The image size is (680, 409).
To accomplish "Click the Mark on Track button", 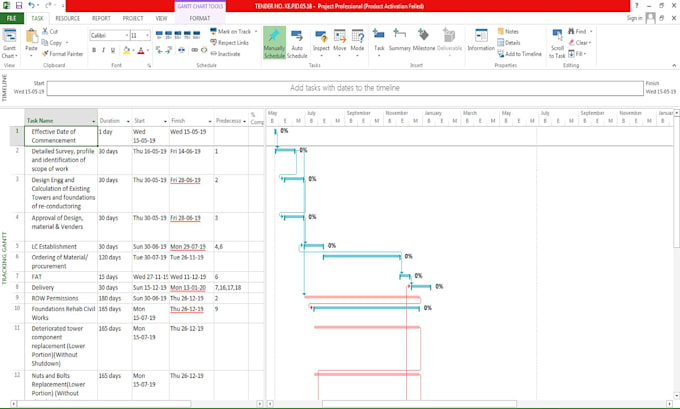I will tap(231, 31).
